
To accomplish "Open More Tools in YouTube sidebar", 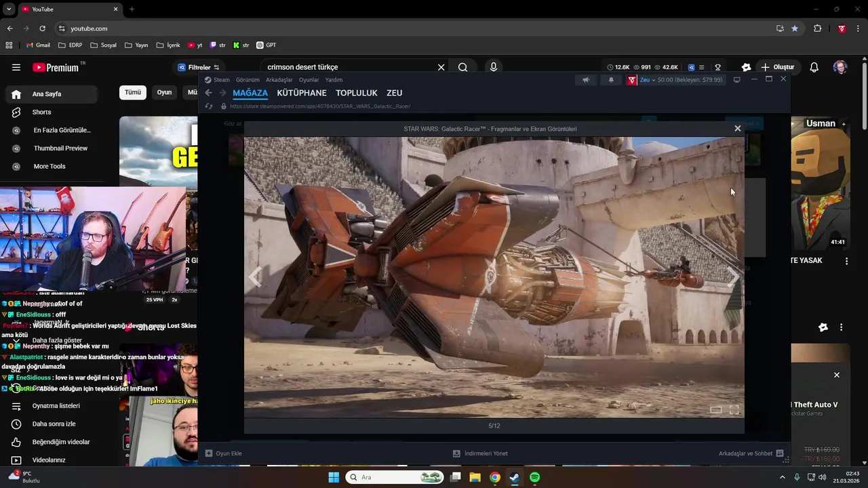I will [x=52, y=166].
